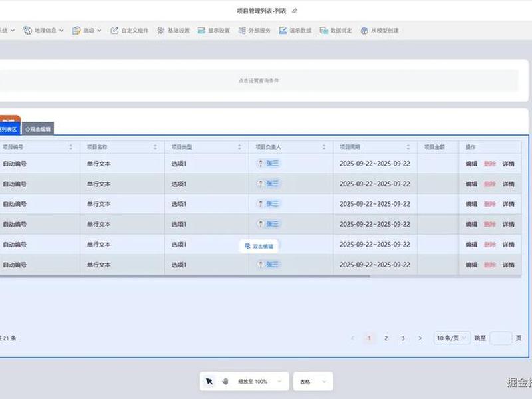Open 基础设置 settings

[x=173, y=30]
